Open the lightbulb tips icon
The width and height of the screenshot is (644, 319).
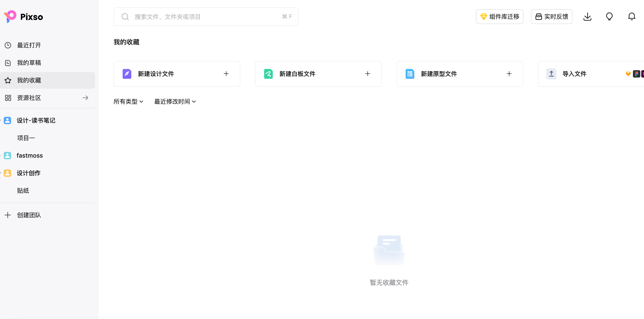[x=609, y=17]
